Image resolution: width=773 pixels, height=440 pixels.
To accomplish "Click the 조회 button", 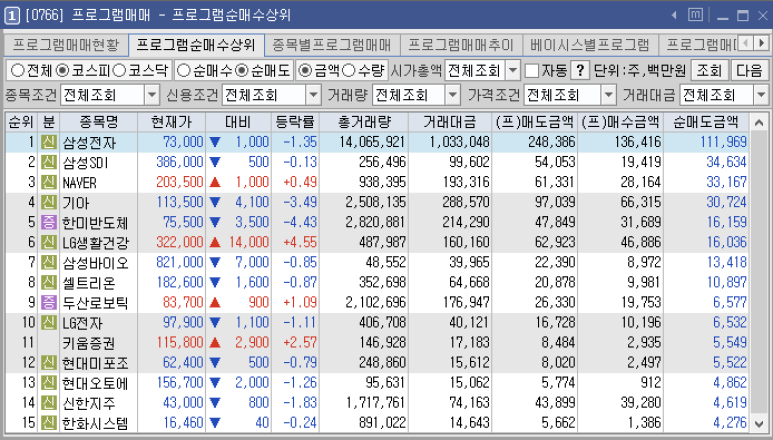I will (x=709, y=70).
